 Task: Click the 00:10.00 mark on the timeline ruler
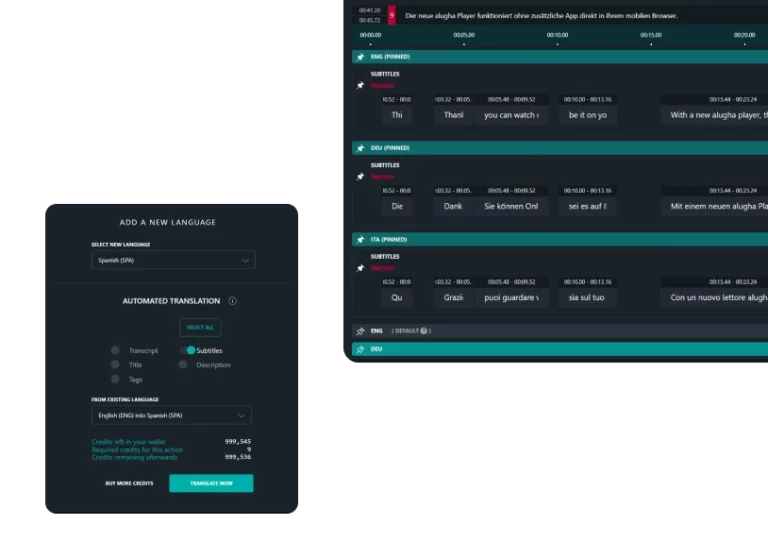click(x=558, y=35)
